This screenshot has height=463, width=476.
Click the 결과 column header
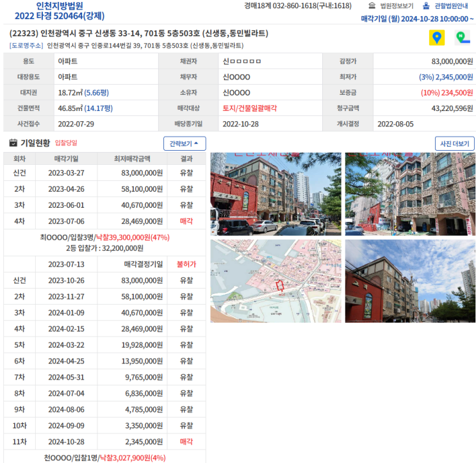186,158
